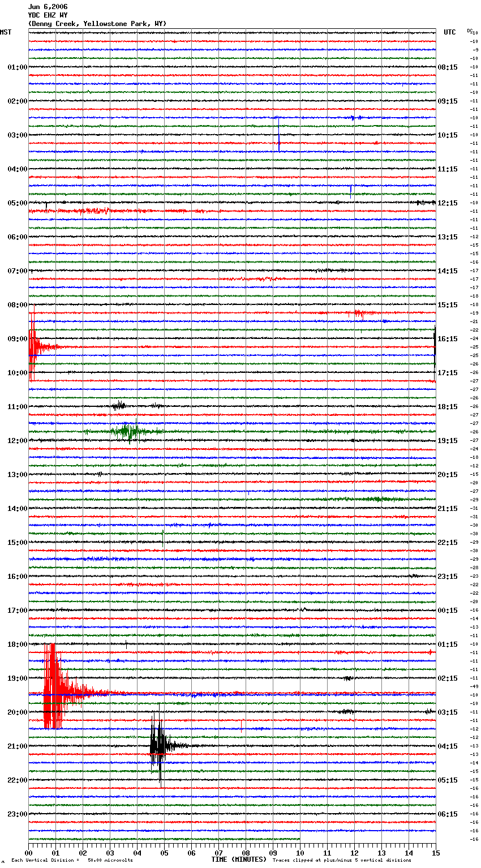This screenshot has height=868, width=481.
Task: Click the '(Denny Creek, Yellowstone Park, WY)' title
Action: coord(97,24)
